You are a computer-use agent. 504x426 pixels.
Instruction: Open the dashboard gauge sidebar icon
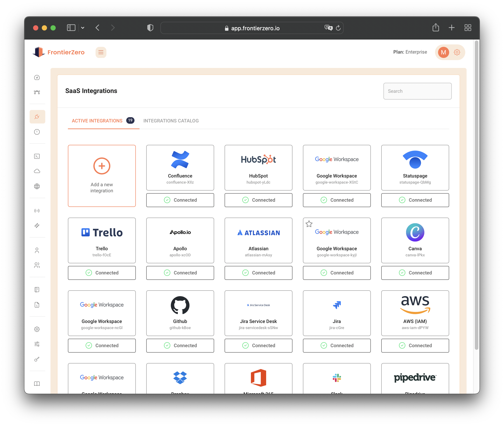point(37,78)
